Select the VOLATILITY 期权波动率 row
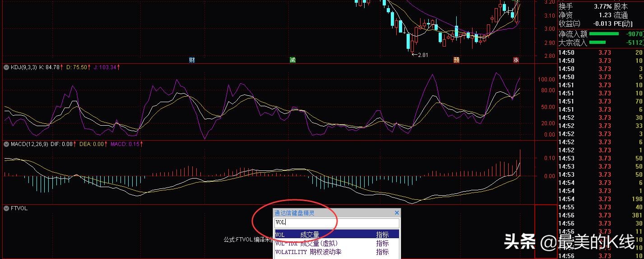Screen dimensions: 644x259 tap(337, 252)
